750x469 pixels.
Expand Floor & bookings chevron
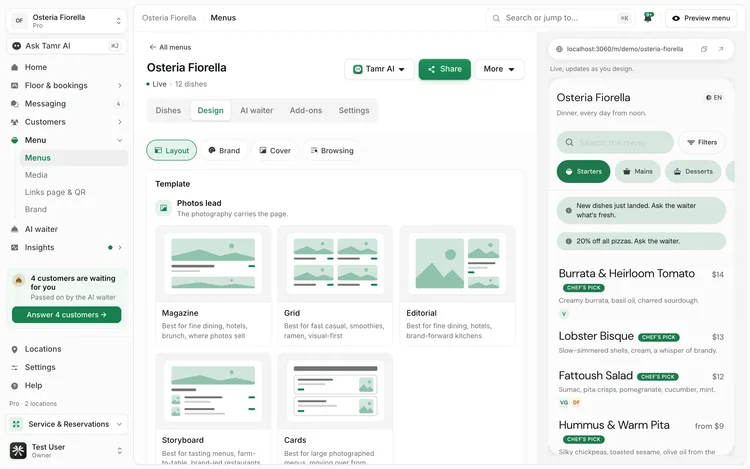120,86
